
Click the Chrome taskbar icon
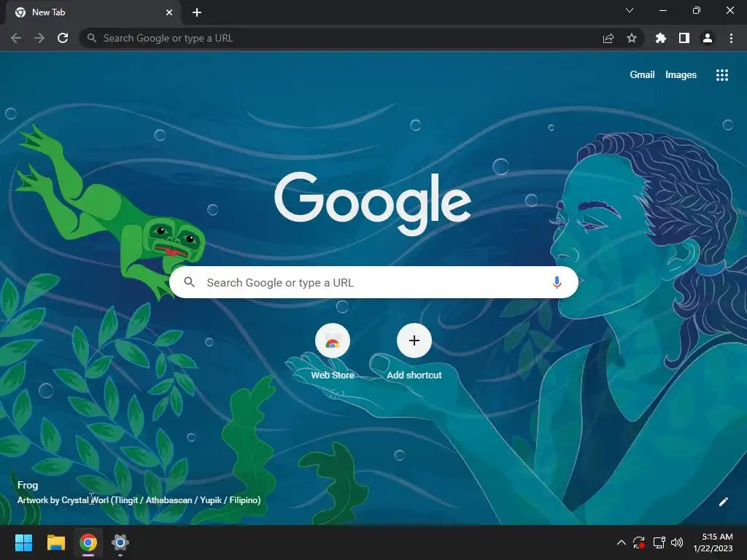coord(88,542)
